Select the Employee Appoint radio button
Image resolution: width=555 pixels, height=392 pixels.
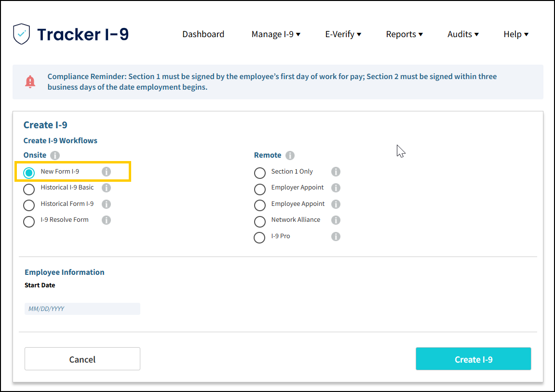pos(260,205)
